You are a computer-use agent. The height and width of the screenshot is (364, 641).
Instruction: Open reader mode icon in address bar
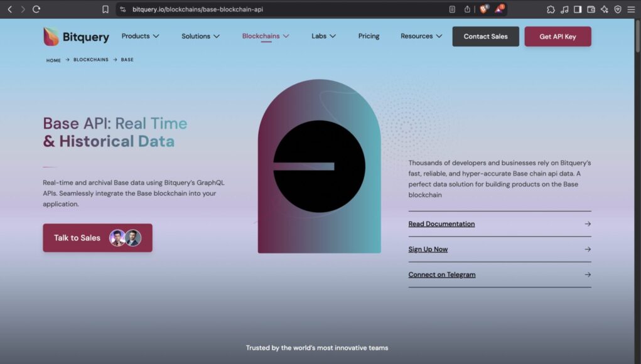452,9
